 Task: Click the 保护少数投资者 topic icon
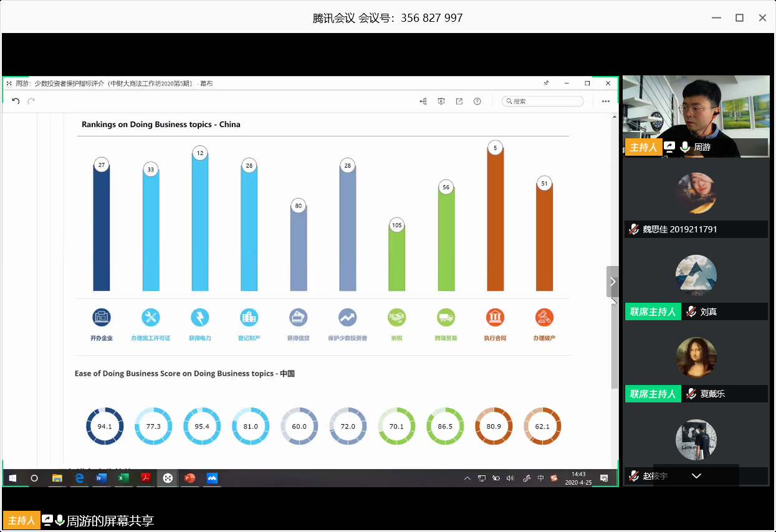coord(347,317)
